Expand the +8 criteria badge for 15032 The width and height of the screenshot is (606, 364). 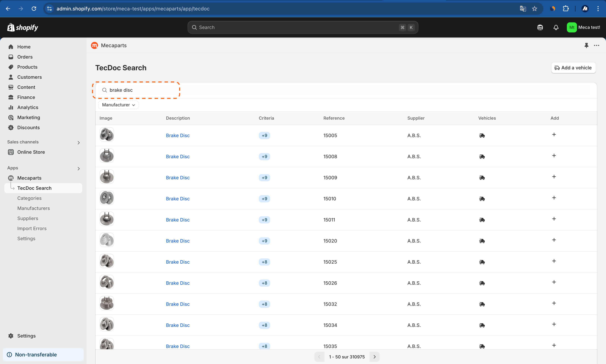pyautogui.click(x=264, y=304)
